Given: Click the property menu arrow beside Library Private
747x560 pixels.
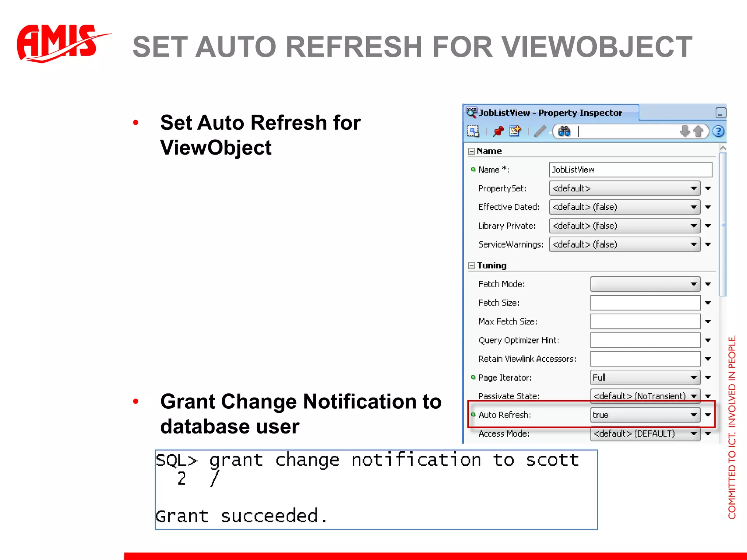Looking at the screenshot, I should [708, 226].
